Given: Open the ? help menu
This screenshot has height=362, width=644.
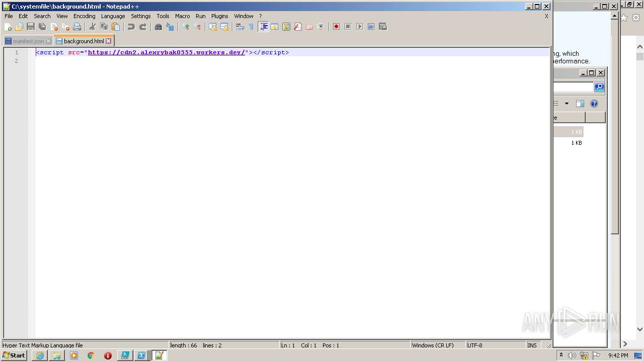Looking at the screenshot, I should [x=261, y=16].
